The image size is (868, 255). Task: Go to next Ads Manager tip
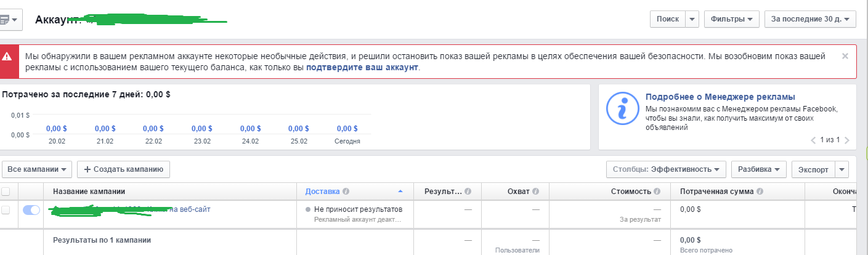click(x=847, y=140)
